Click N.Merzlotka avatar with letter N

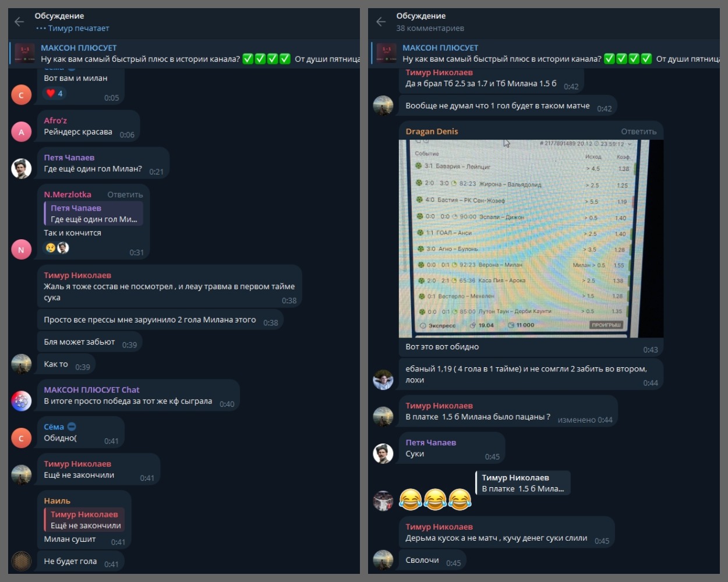(22, 250)
